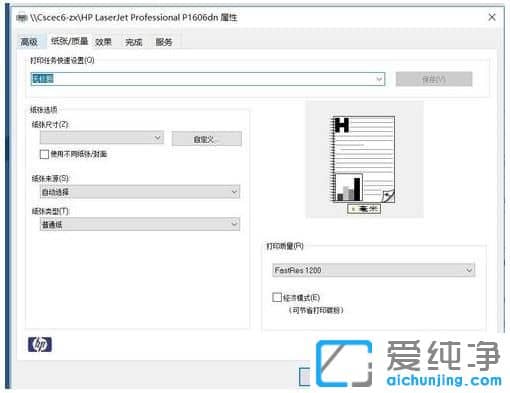Open the 完成 tab

(x=133, y=42)
